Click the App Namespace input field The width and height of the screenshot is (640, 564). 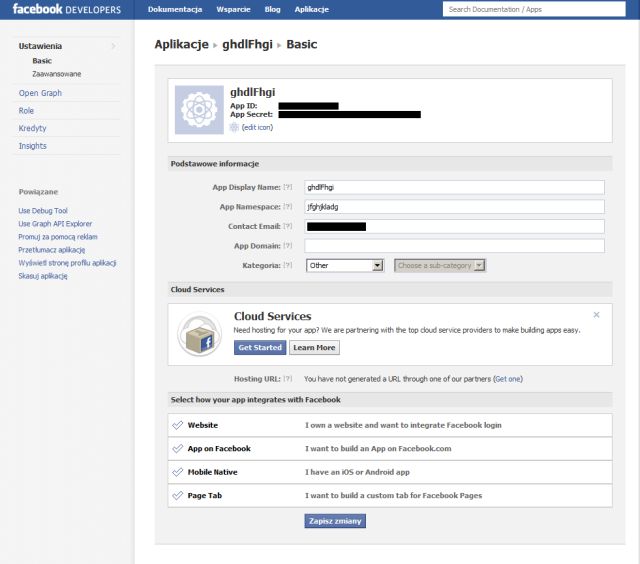click(x=454, y=207)
